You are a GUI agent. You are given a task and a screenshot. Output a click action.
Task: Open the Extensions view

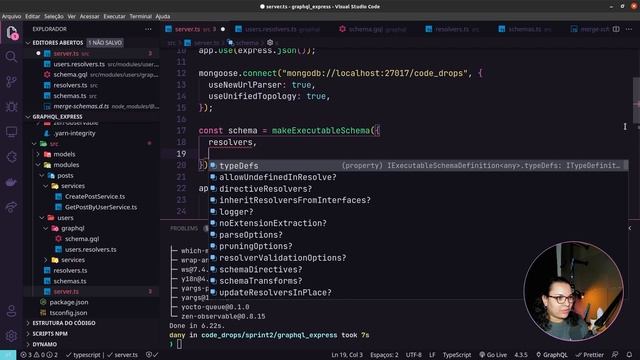11,157
